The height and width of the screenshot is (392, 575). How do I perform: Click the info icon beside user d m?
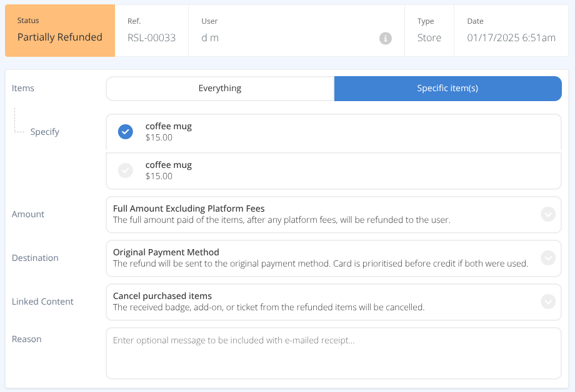[x=386, y=38]
